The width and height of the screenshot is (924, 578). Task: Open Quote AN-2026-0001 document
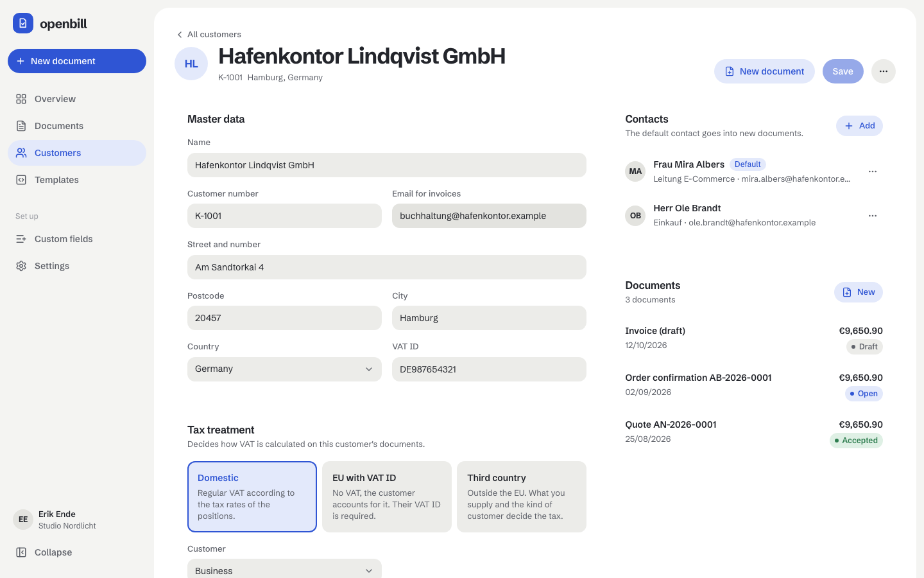754,432
